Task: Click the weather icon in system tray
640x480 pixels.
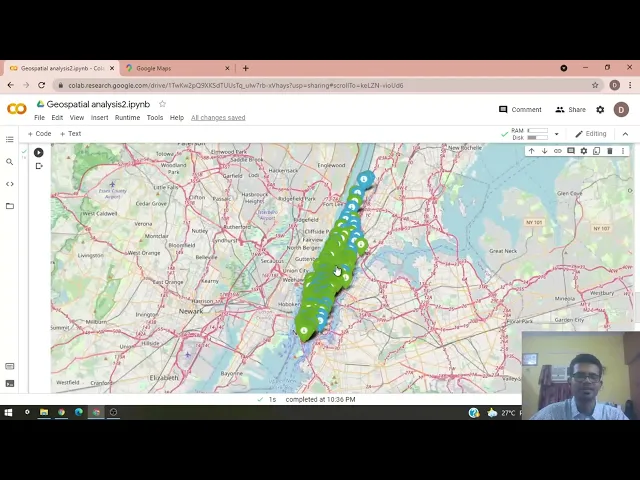Action: coord(492,413)
